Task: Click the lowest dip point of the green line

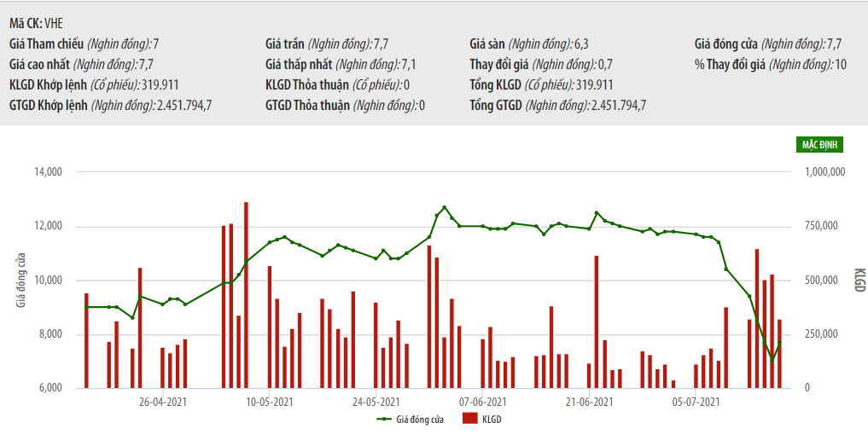Action: point(772,361)
